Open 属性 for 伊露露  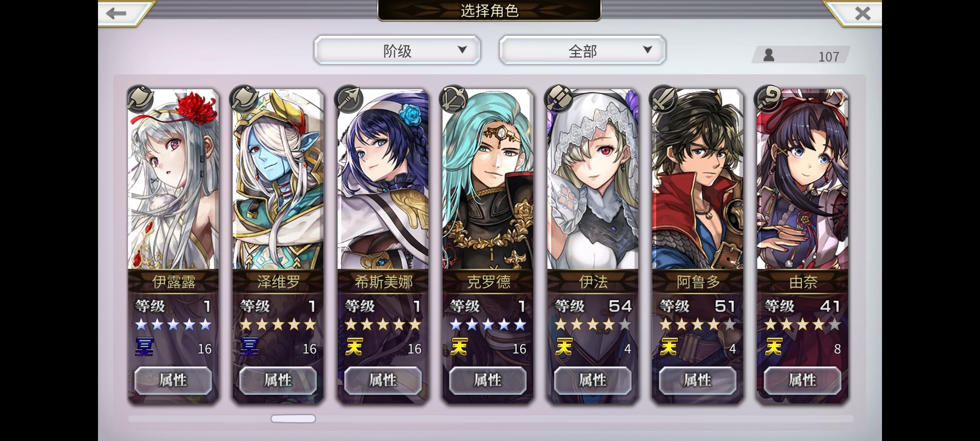(173, 380)
